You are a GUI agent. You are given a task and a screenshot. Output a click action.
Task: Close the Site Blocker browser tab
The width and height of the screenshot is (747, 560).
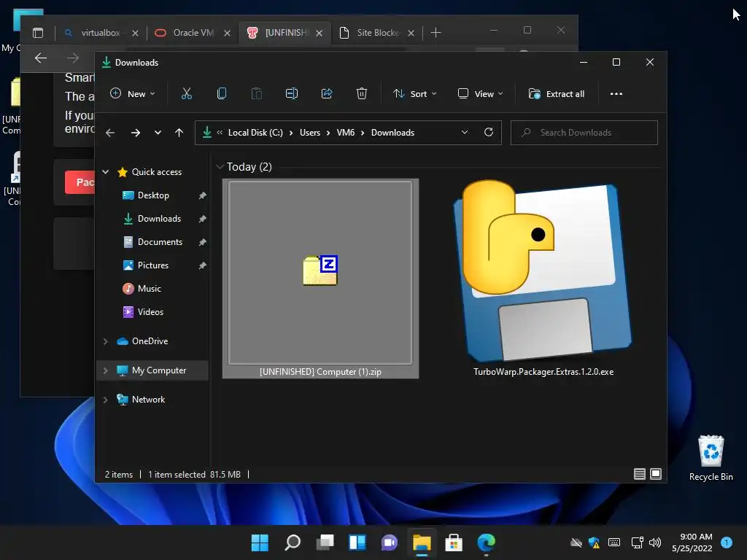pyautogui.click(x=411, y=33)
